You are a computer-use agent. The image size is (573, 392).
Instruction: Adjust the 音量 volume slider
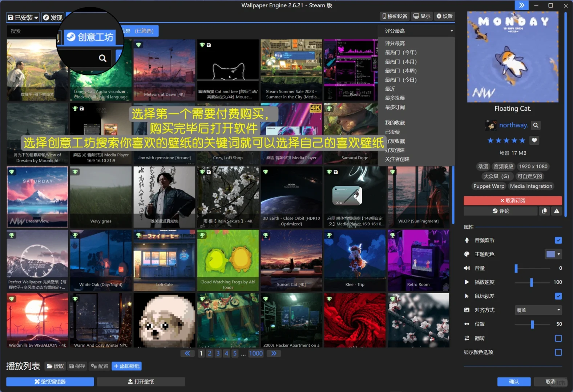(x=532, y=268)
